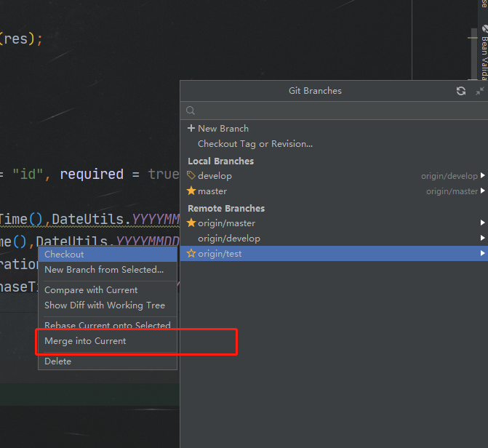
Task: Select origin/develop remote branch
Action: (x=334, y=239)
